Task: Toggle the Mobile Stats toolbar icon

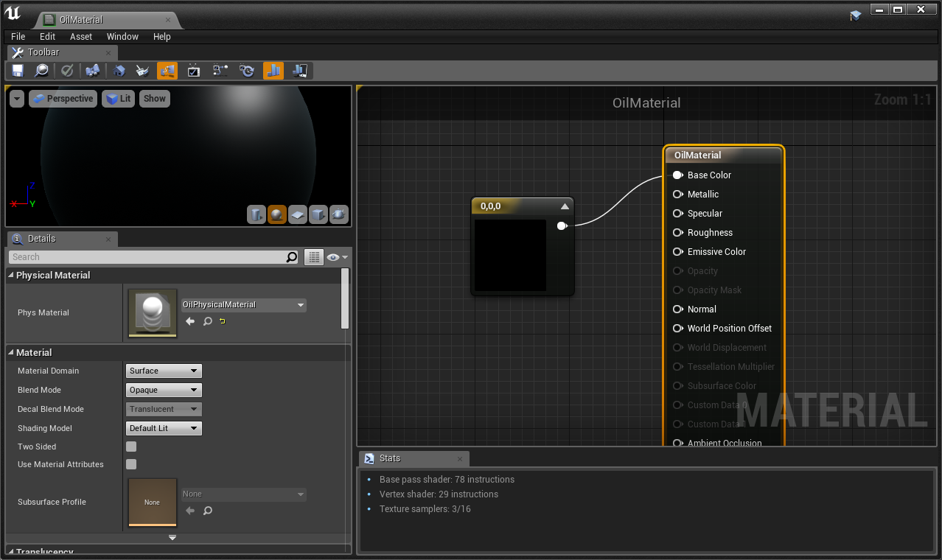Action: [300, 71]
